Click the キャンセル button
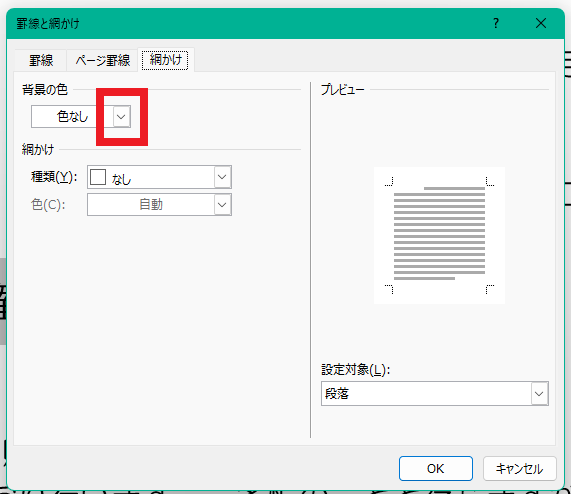The width and height of the screenshot is (571, 494). pos(519,469)
